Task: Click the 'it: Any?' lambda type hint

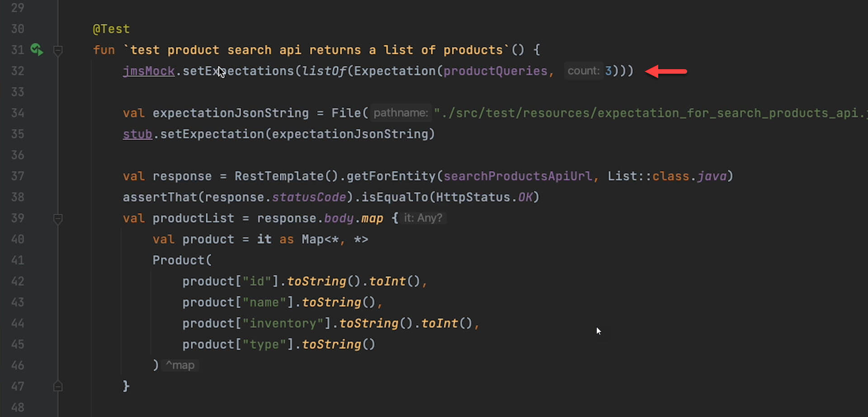Action: click(423, 218)
